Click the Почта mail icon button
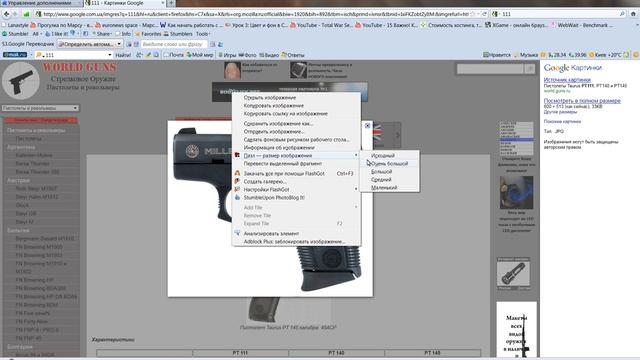The image size is (640, 360). (x=173, y=55)
